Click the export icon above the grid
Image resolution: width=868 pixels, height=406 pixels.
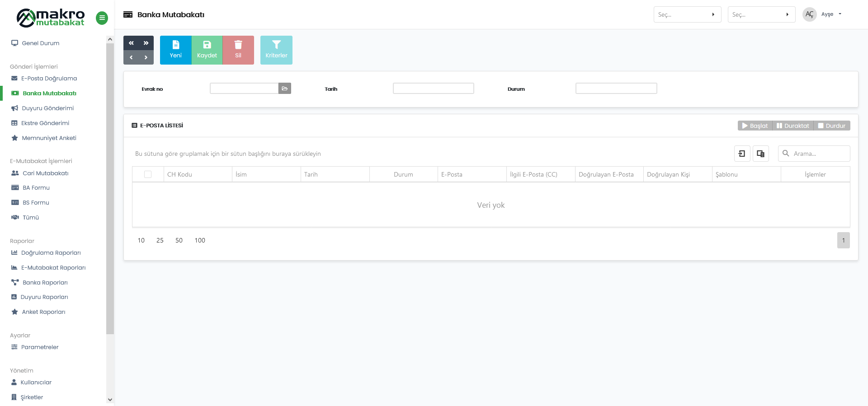742,154
